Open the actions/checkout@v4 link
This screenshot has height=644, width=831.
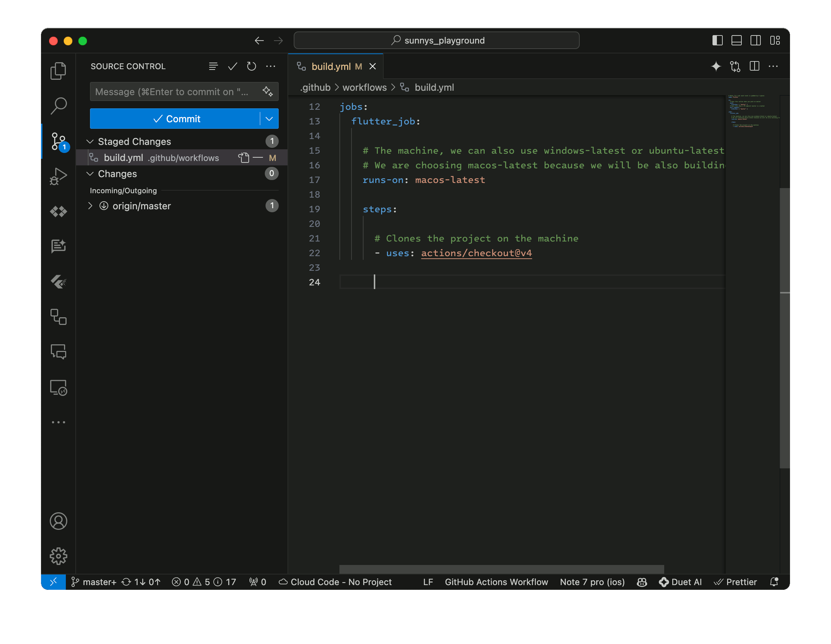(x=476, y=253)
